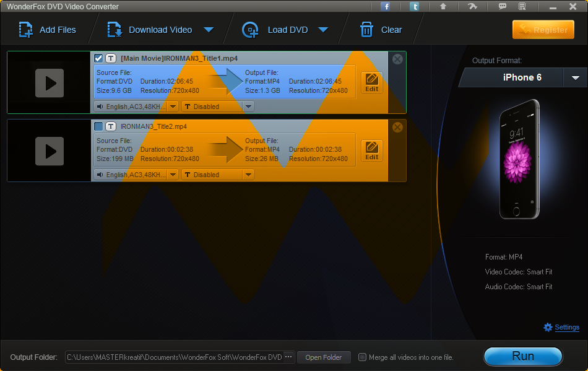The width and height of the screenshot is (588, 371).
Task: Click the T rename icon for IRONMAN3_Title2
Action: (x=111, y=126)
